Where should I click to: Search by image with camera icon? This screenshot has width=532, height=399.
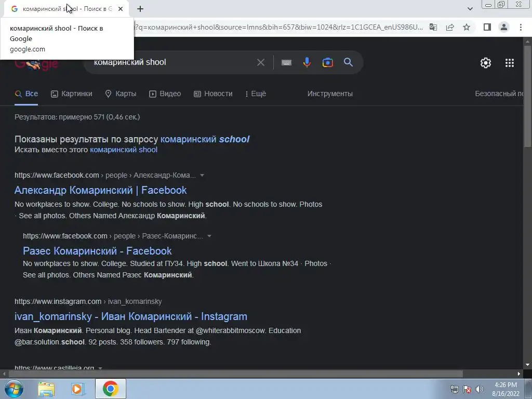[327, 62]
